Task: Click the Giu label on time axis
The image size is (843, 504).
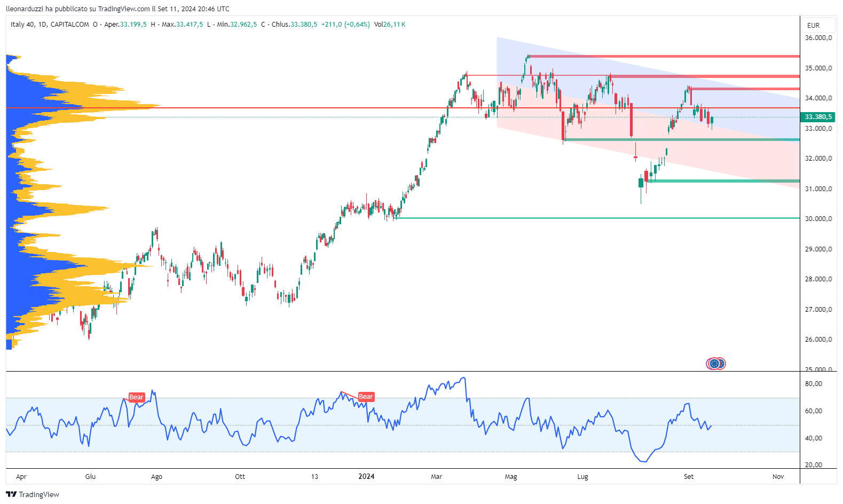Action: coord(90,477)
